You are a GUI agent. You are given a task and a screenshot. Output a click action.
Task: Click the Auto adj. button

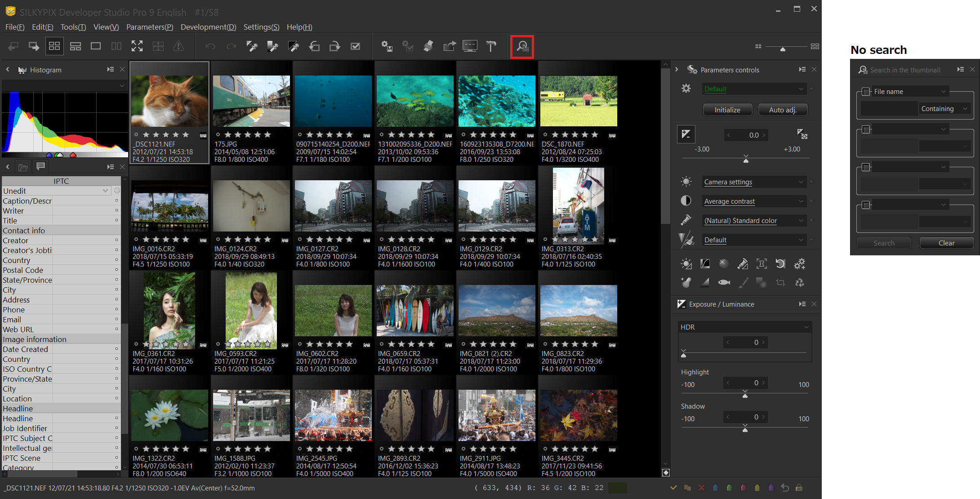(783, 110)
